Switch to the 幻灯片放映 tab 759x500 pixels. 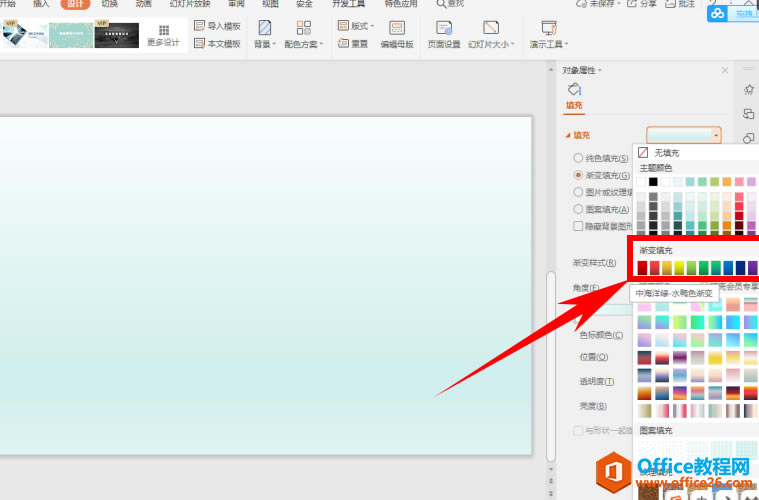[190, 3]
